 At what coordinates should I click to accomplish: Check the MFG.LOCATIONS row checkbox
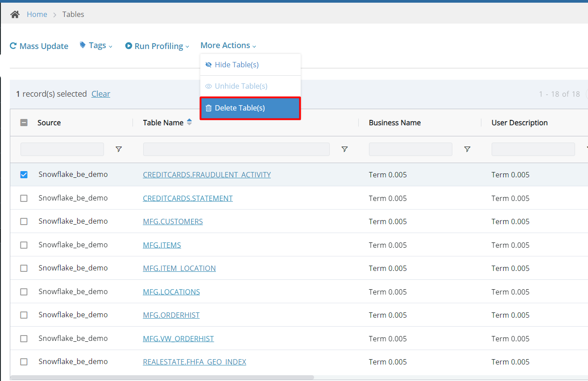click(24, 292)
